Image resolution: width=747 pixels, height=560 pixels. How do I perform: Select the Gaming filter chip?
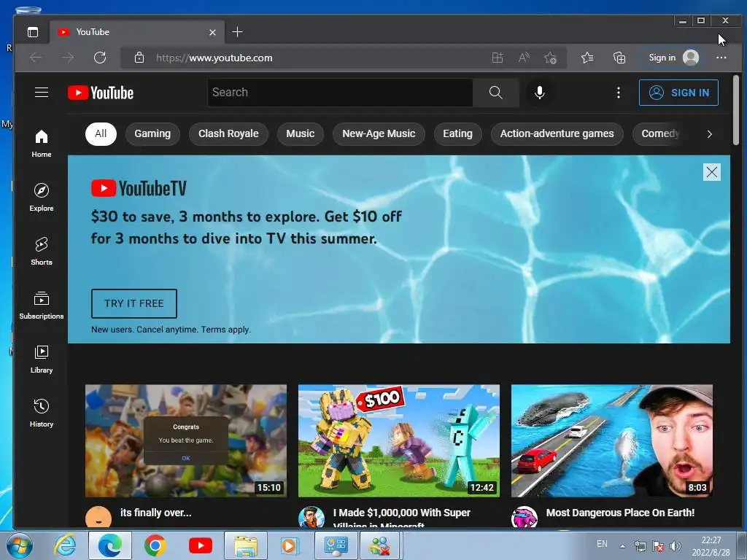(x=152, y=134)
